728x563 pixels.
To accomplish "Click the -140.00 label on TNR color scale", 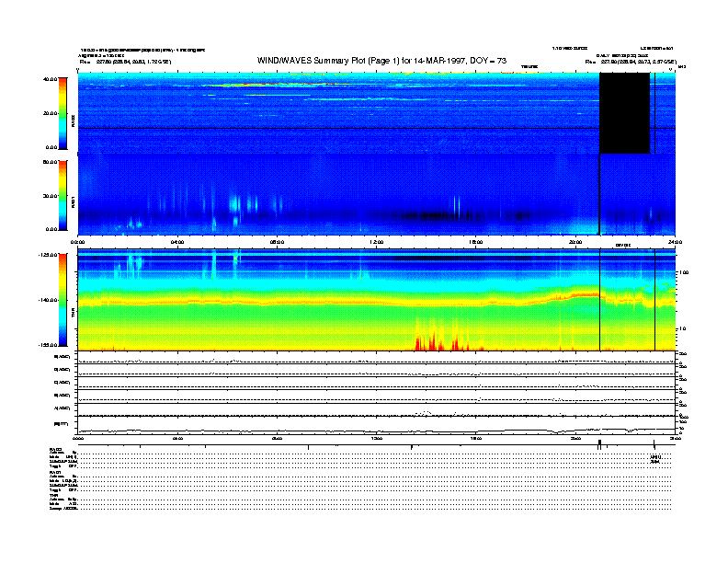I will (48, 300).
